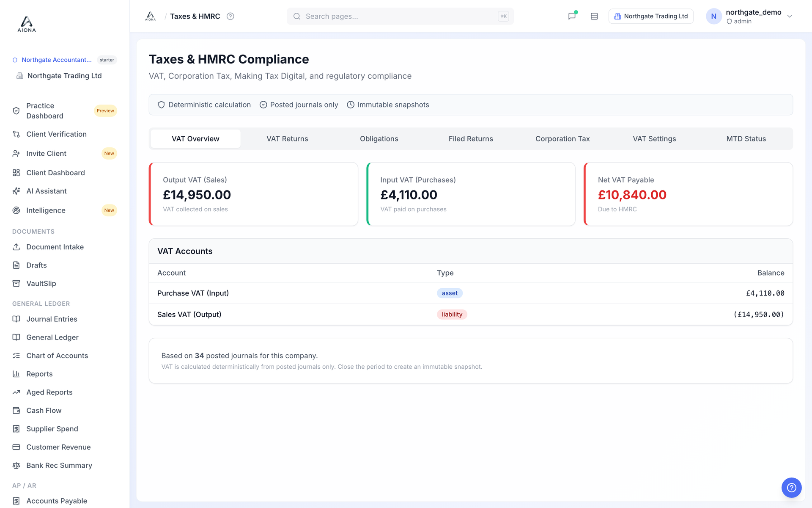Open the Filed Returns tab
Viewport: 812px width, 508px height.
click(471, 139)
